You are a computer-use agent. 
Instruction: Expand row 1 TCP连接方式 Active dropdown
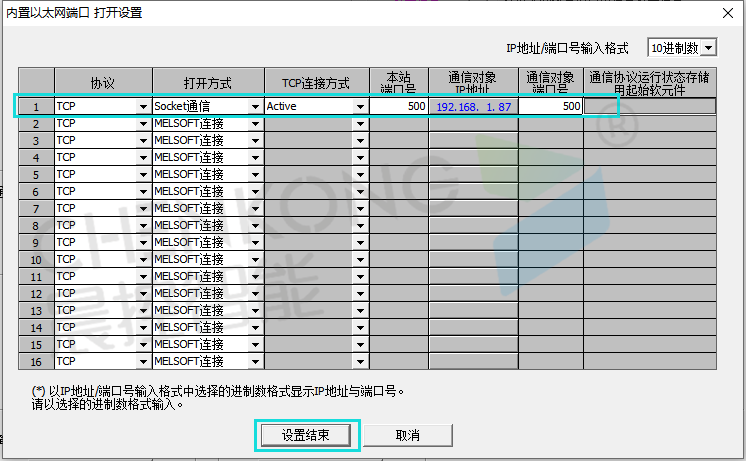click(x=360, y=106)
